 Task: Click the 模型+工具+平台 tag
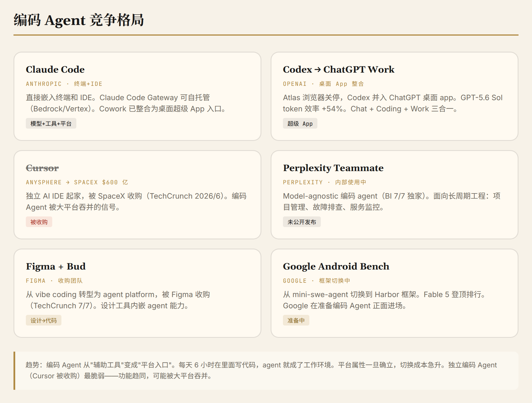pyautogui.click(x=51, y=123)
